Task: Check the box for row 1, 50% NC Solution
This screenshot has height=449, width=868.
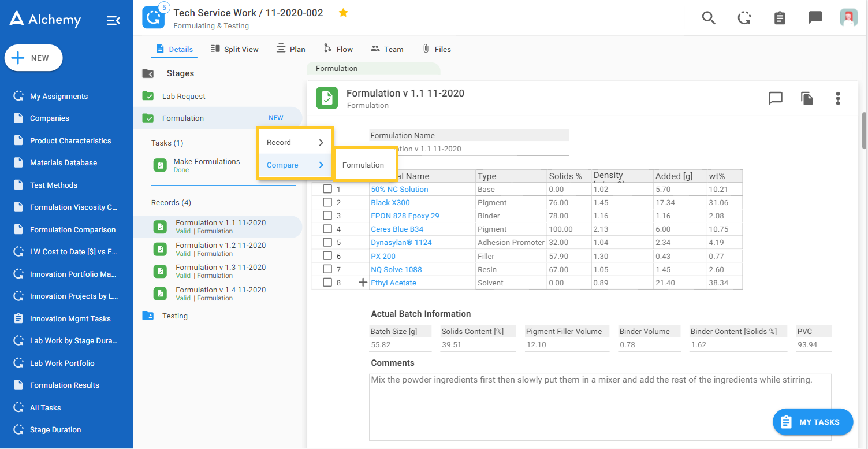Action: pyautogui.click(x=327, y=189)
